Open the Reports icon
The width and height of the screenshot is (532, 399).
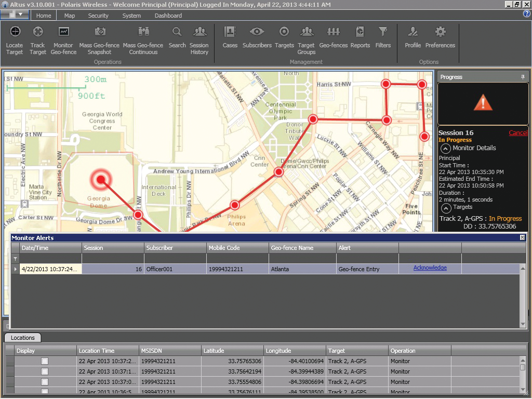point(360,37)
